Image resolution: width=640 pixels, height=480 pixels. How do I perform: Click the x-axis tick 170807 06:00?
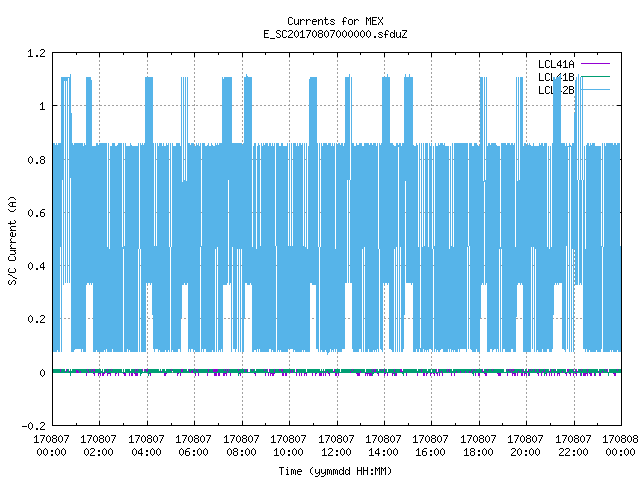193,446
